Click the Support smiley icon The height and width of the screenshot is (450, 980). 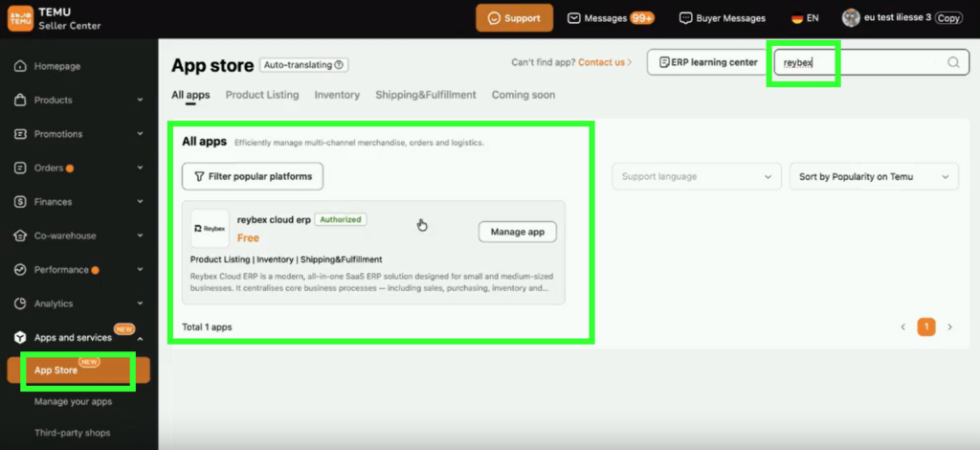point(495,18)
